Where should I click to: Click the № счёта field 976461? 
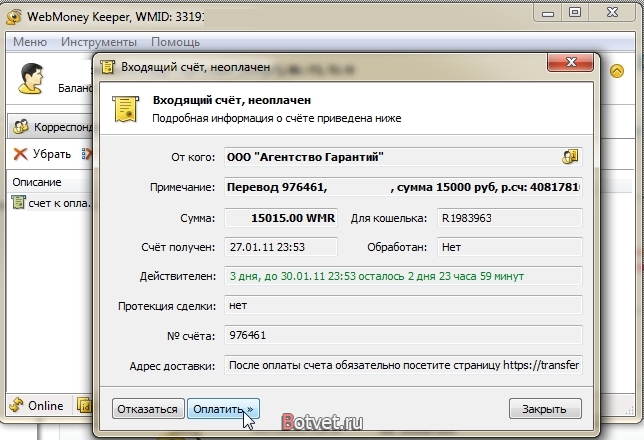[403, 335]
